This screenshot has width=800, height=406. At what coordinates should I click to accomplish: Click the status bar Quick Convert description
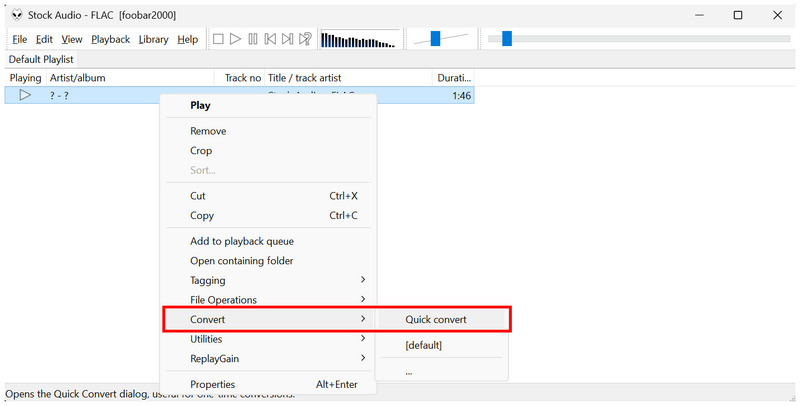click(150, 394)
